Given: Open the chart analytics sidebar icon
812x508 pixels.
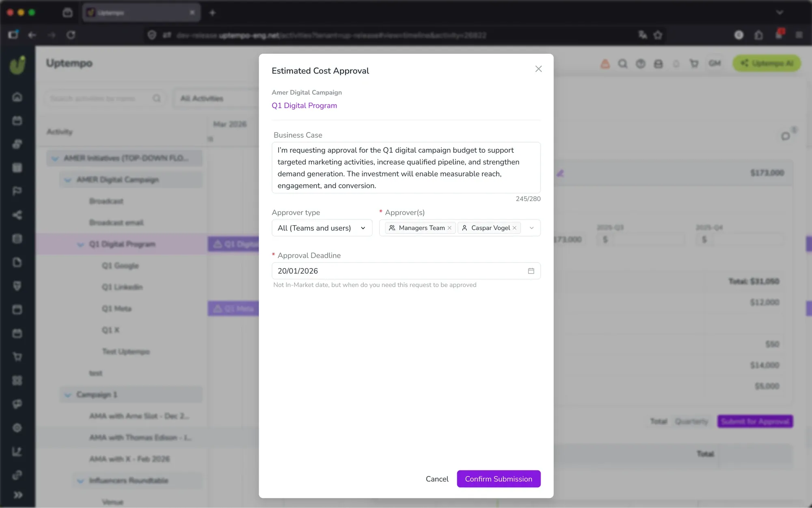Looking at the screenshot, I should coord(17,451).
